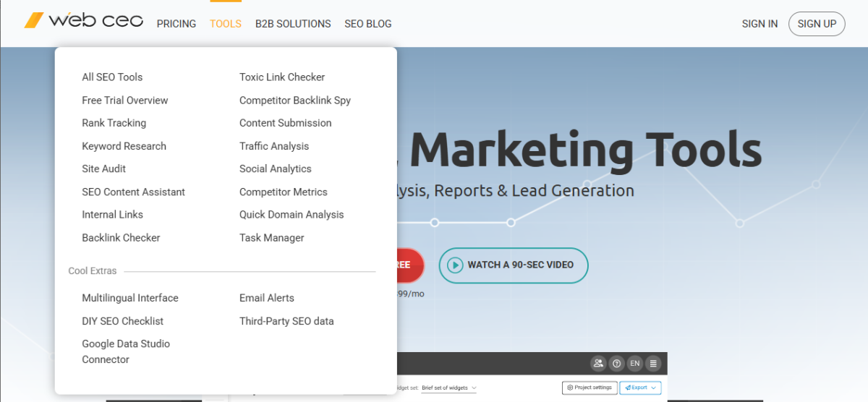This screenshot has height=402, width=868.
Task: Select Rank Tracking tool
Action: point(114,123)
